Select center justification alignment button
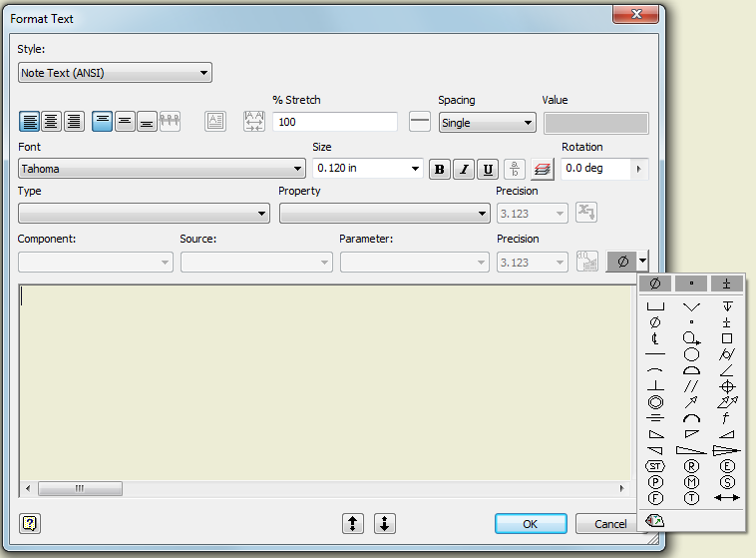 pos(51,121)
